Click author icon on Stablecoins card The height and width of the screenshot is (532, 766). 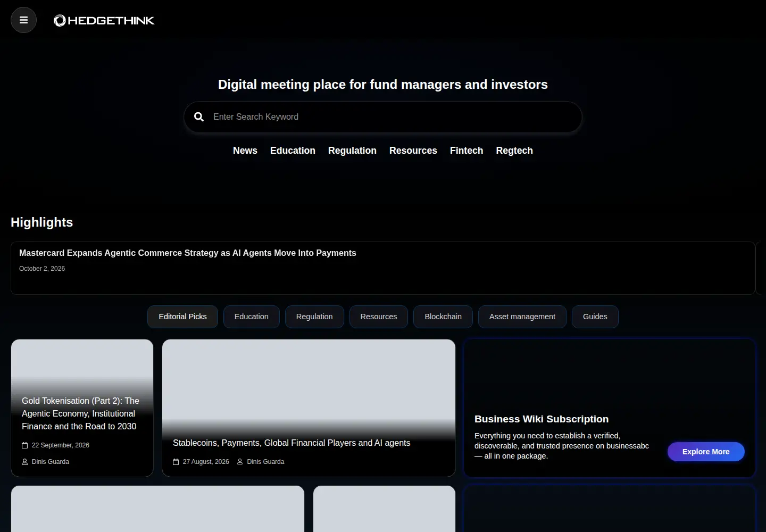tap(240, 462)
